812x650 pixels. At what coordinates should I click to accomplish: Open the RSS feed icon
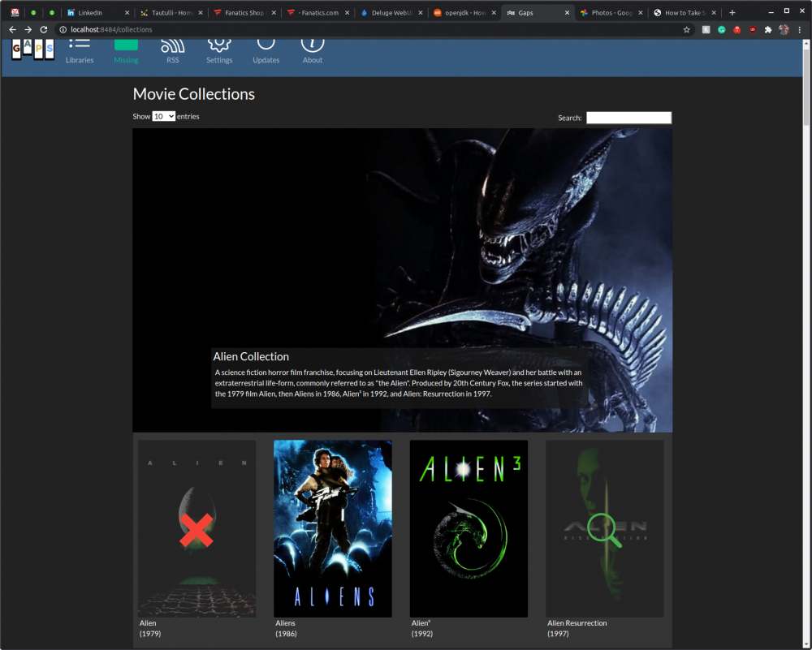point(172,46)
